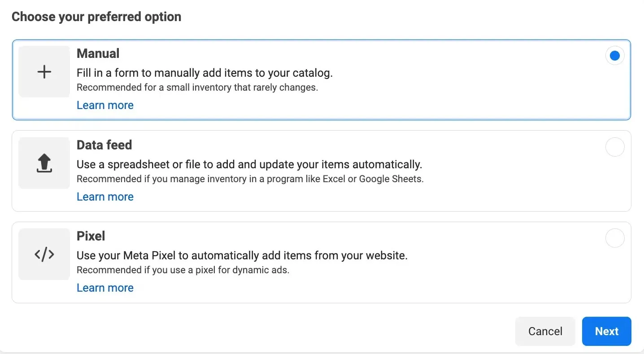Select the entire Pixel option card
Image resolution: width=644 pixels, height=354 pixels.
pyautogui.click(x=322, y=262)
